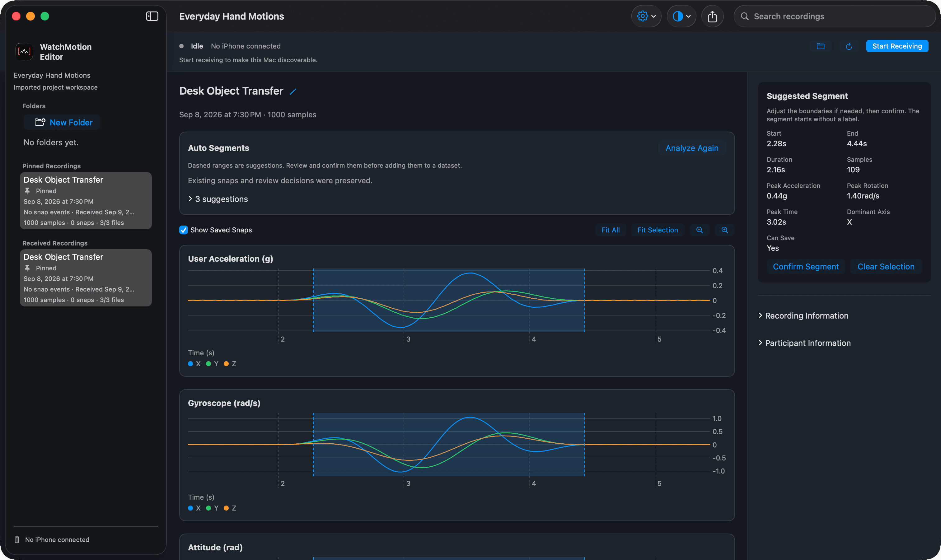Edit recording title with pencil icon
The width and height of the screenshot is (941, 560).
(x=293, y=91)
